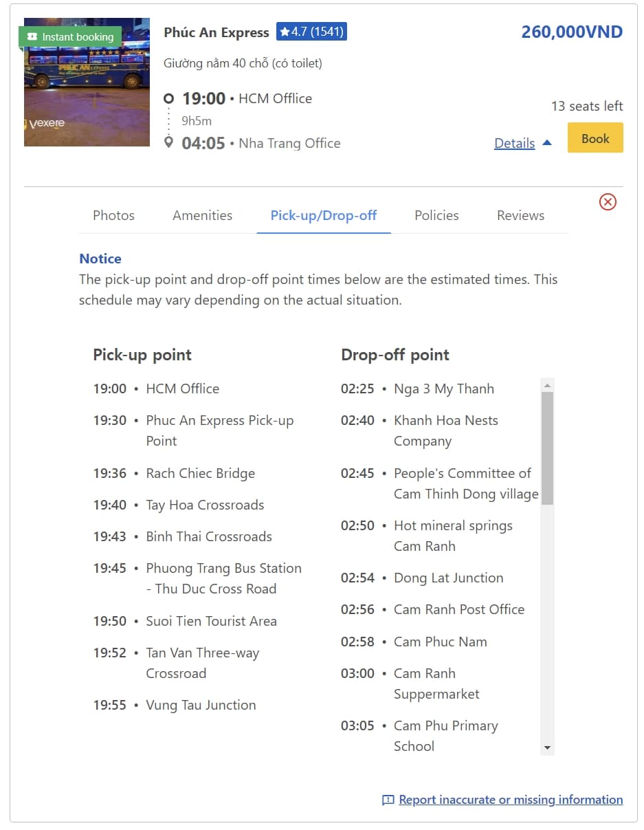The width and height of the screenshot is (644, 830).
Task: Click the destination location pin icon
Action: point(168,143)
